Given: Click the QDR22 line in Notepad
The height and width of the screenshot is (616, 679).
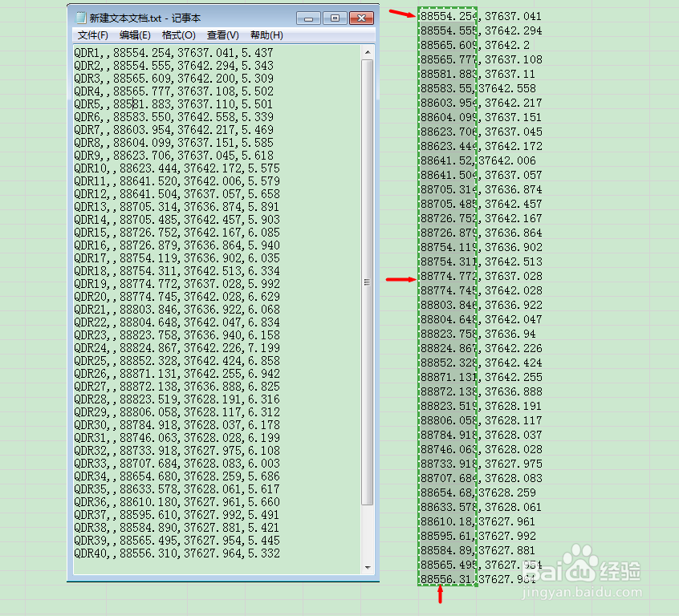Looking at the screenshot, I should coord(177,322).
